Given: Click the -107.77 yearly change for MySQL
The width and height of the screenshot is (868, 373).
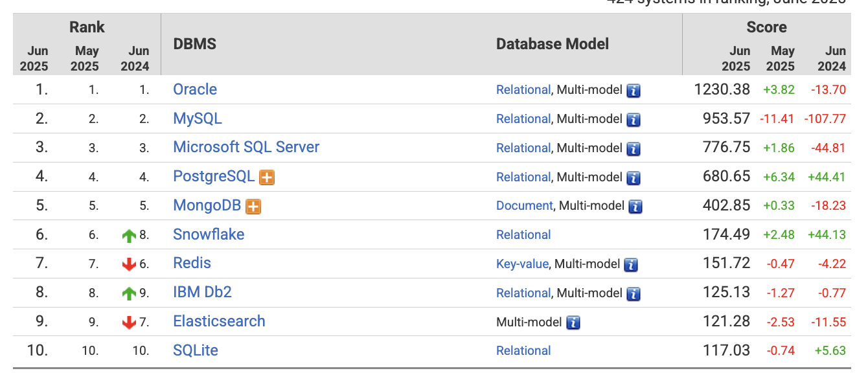Looking at the screenshot, I should (825, 119).
